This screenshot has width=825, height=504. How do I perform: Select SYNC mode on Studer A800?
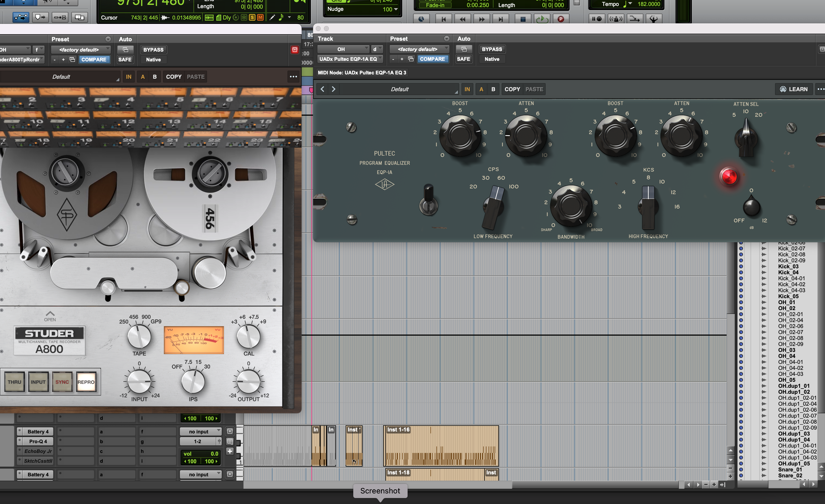point(62,382)
